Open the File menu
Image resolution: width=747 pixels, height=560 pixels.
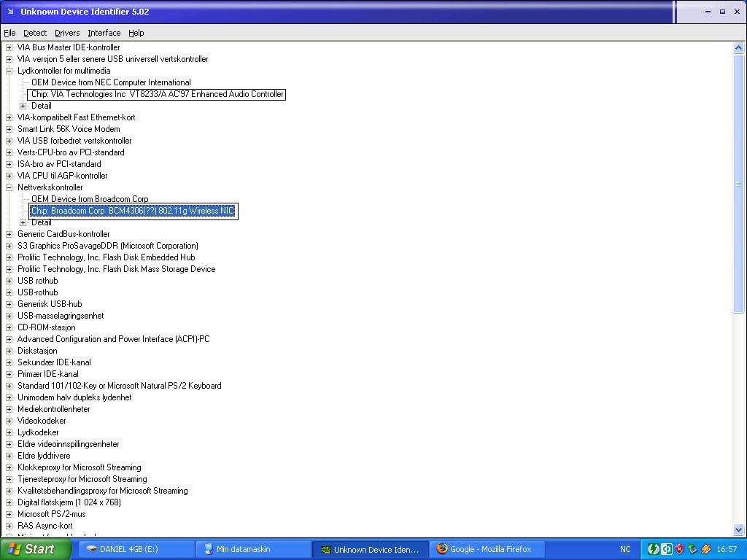9,33
